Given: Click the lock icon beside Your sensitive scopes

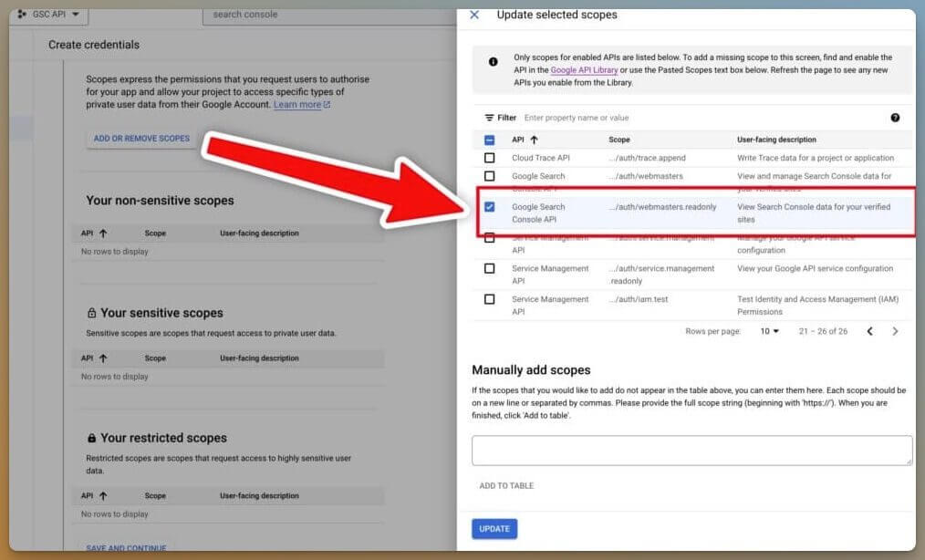Looking at the screenshot, I should click(x=91, y=313).
